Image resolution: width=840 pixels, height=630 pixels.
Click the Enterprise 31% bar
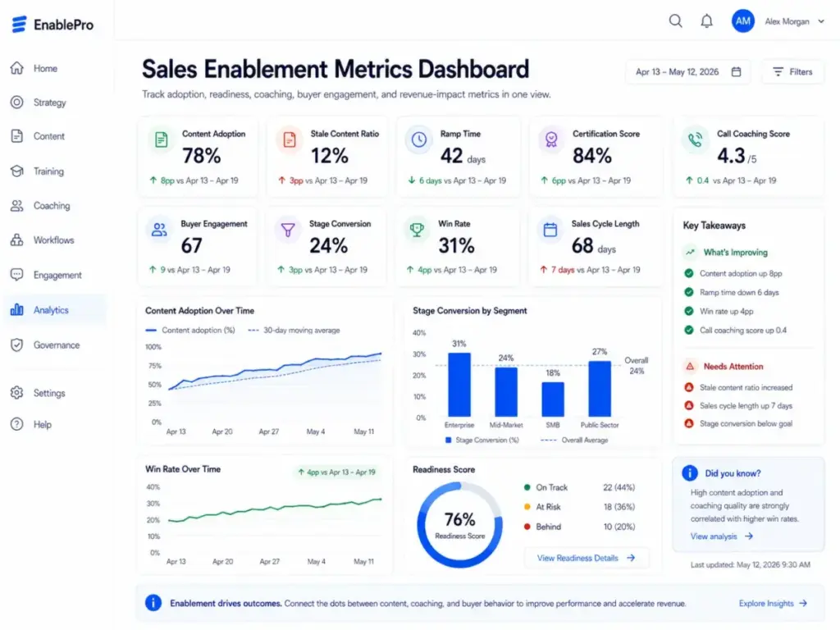459,385
